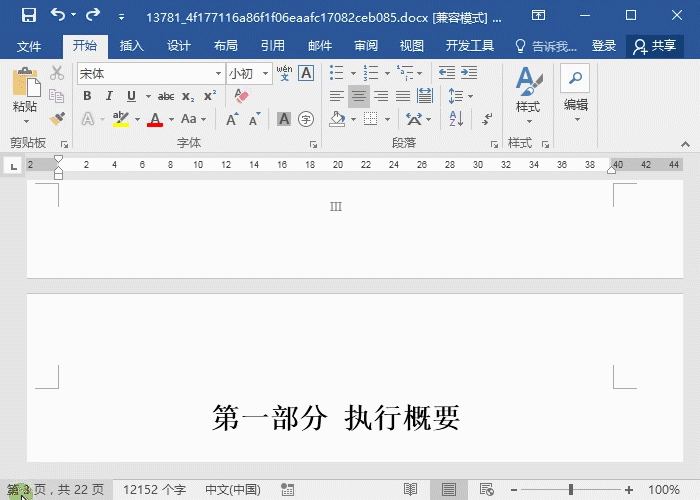The width and height of the screenshot is (700, 500).
Task: Open the underline style dropdown arrow
Action: 148,96
